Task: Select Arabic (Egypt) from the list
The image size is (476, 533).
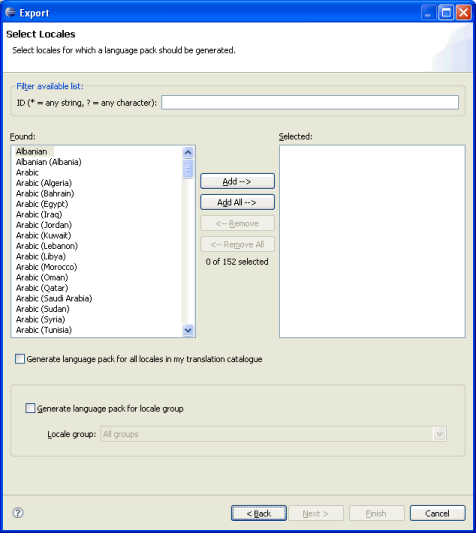Action: click(x=42, y=204)
